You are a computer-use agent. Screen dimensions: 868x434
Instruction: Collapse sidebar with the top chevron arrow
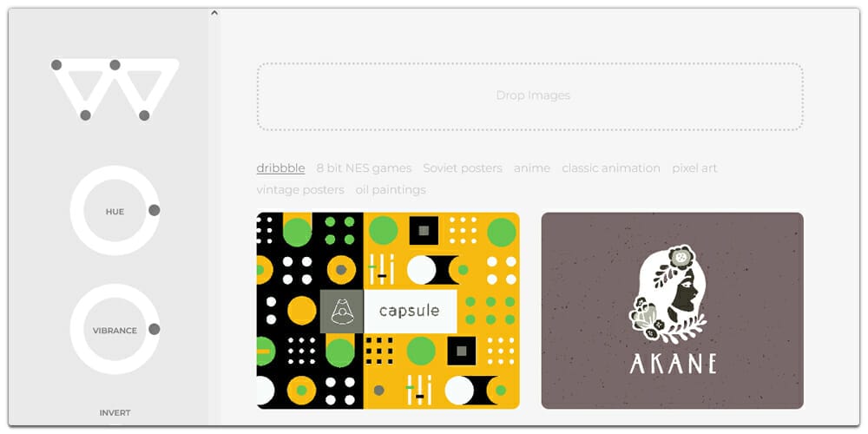(x=214, y=13)
